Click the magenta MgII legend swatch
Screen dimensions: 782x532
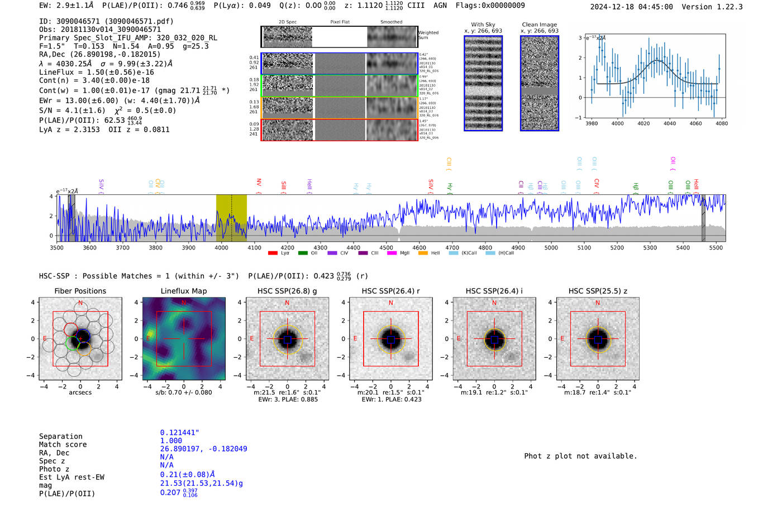click(x=392, y=253)
